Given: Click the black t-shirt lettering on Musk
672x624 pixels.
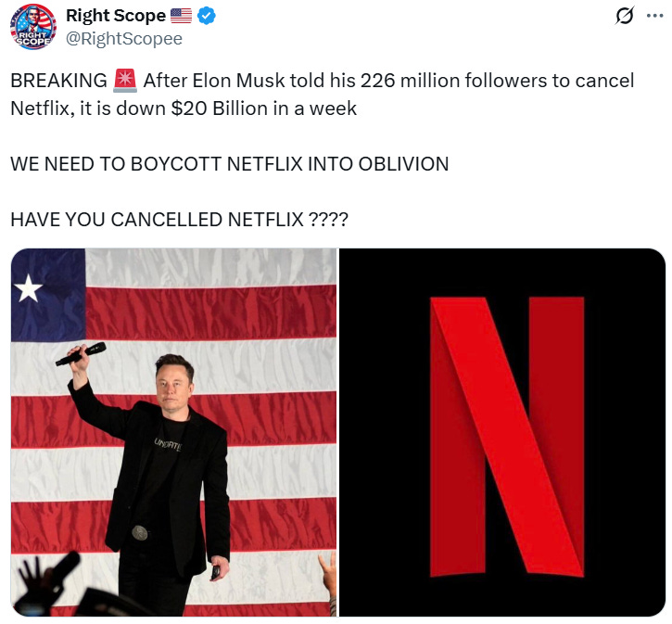Looking at the screenshot, I should 168,445.
